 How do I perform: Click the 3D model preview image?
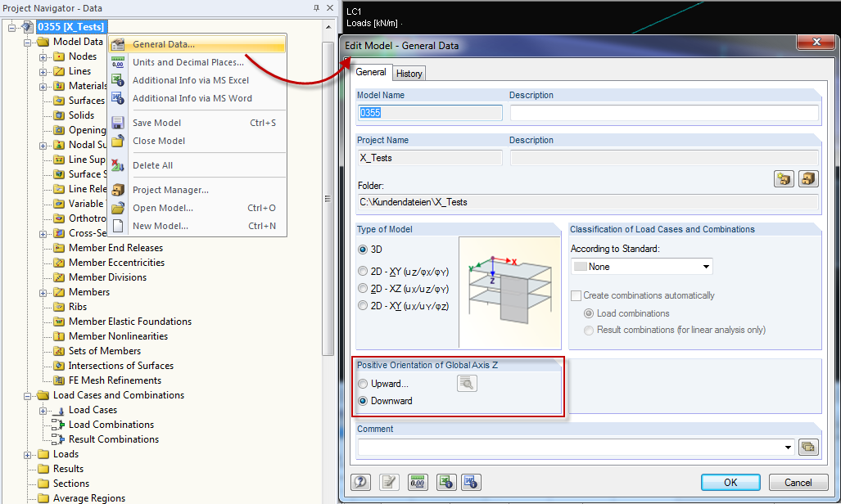tap(509, 292)
